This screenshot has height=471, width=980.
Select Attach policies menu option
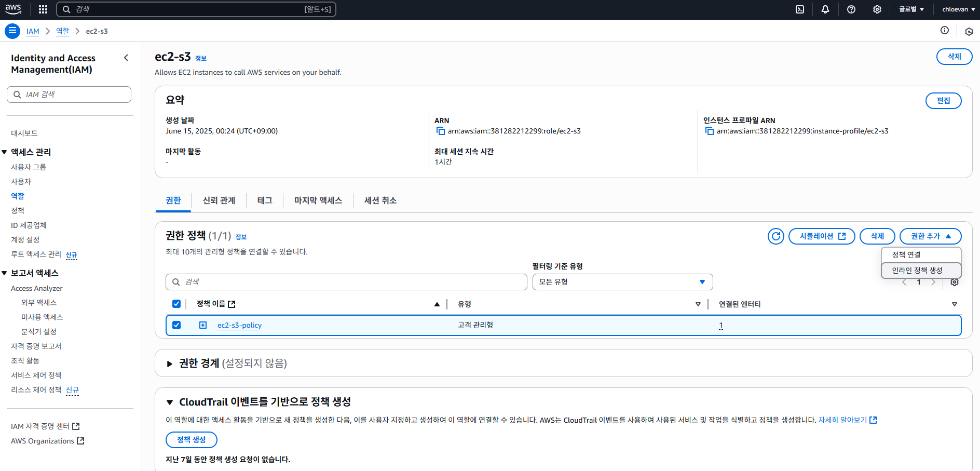pyautogui.click(x=921, y=255)
